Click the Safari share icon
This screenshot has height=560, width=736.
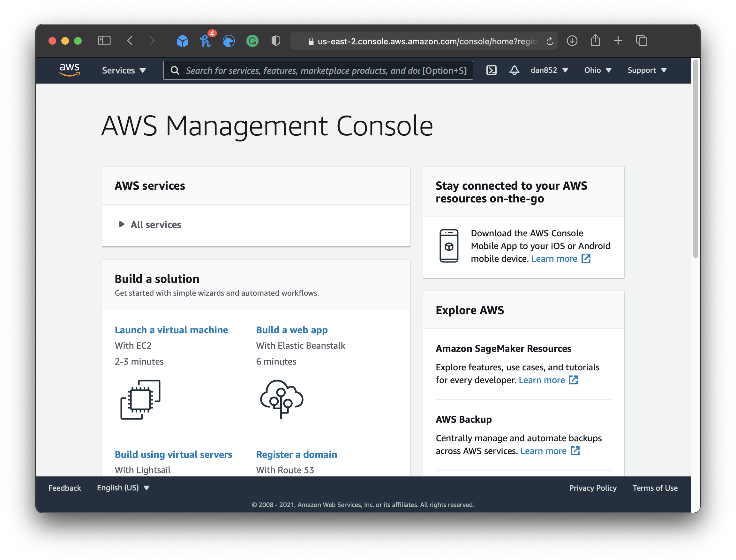[595, 40]
